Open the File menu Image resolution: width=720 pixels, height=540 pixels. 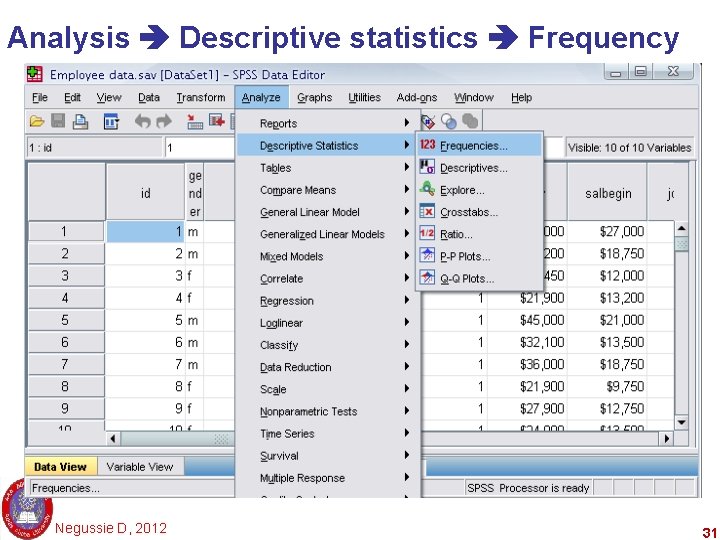tap(39, 97)
